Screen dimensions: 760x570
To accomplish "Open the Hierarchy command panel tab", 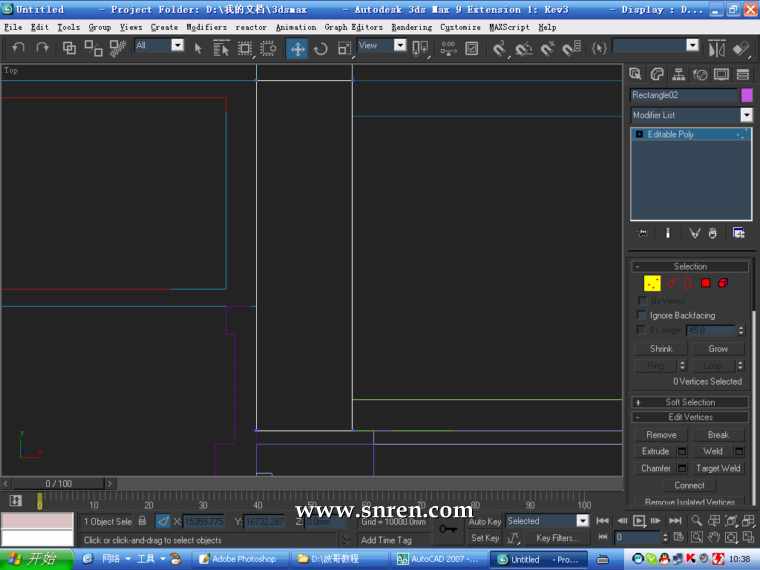I will 679,74.
